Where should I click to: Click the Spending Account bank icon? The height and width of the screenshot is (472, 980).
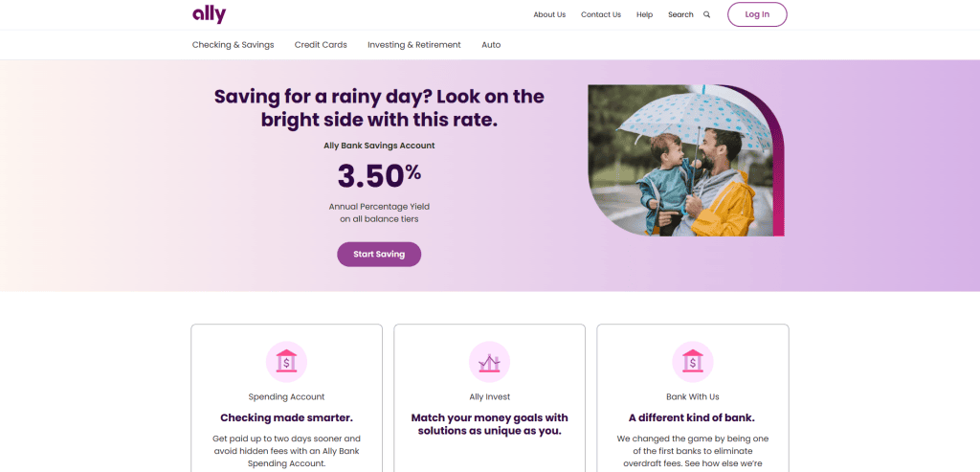click(x=286, y=361)
